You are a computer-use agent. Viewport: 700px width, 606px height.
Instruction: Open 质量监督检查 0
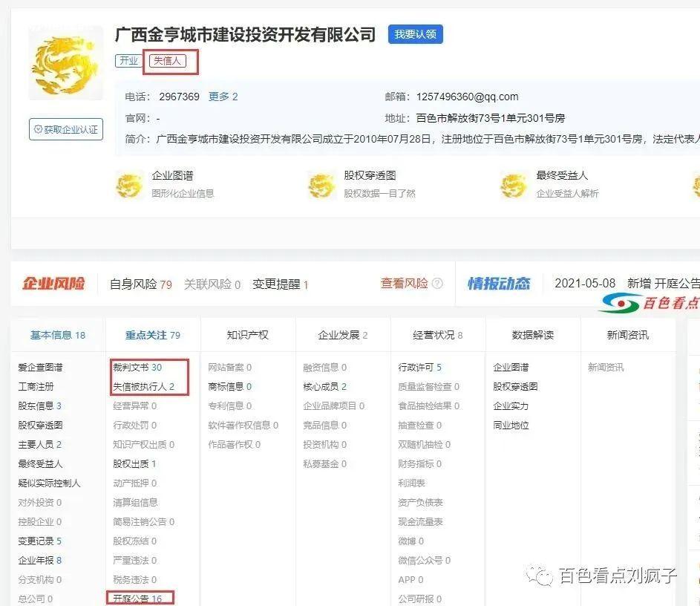(x=429, y=387)
